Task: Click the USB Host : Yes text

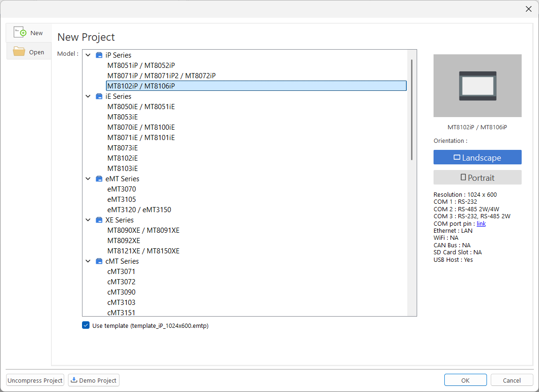Action: click(453, 260)
